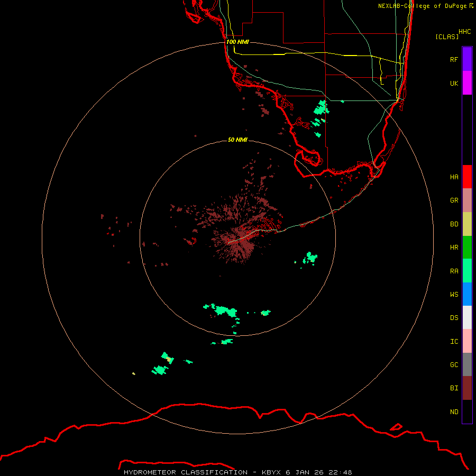Click the BI brown legend swatch
476x476 pixels.
point(467,388)
